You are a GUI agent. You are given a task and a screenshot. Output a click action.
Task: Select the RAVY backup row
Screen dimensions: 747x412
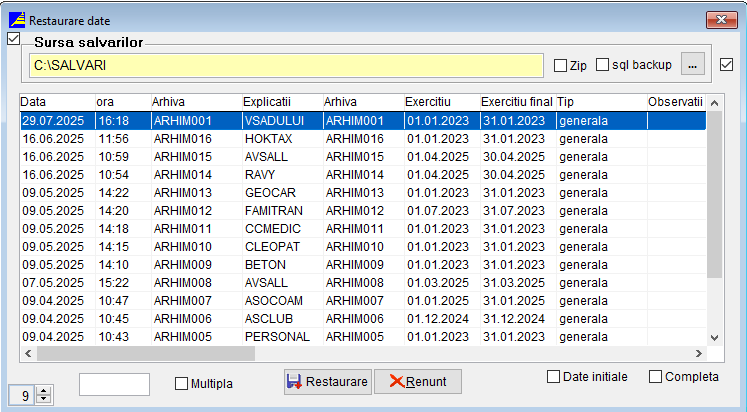click(363, 175)
